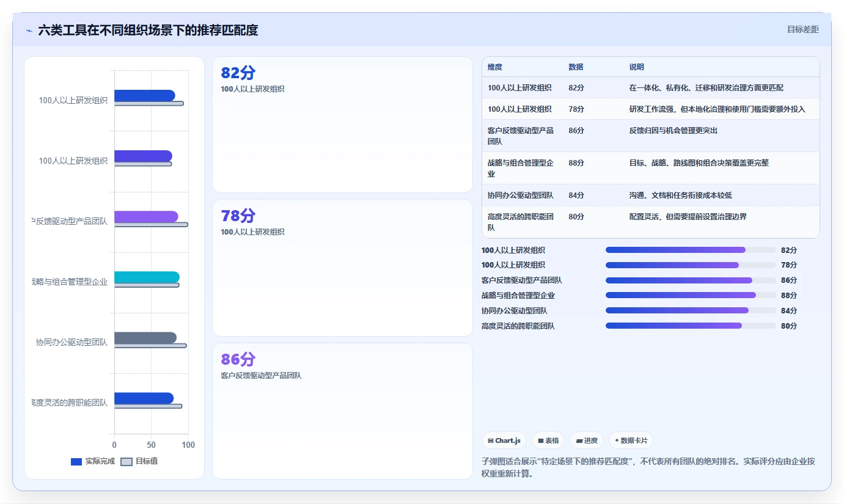The height and width of the screenshot is (504, 844).
Task: Click the 协同办公驱动型团队 label on the chart axis
Action: pyautogui.click(x=72, y=343)
